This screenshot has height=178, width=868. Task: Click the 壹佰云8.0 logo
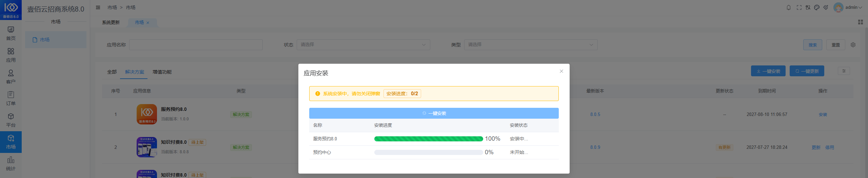(x=11, y=10)
